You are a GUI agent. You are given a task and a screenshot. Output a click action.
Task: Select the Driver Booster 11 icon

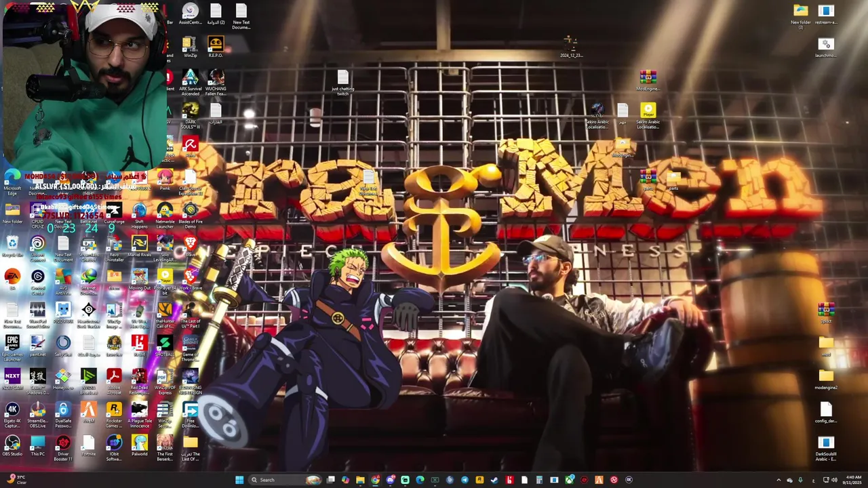[x=63, y=447]
